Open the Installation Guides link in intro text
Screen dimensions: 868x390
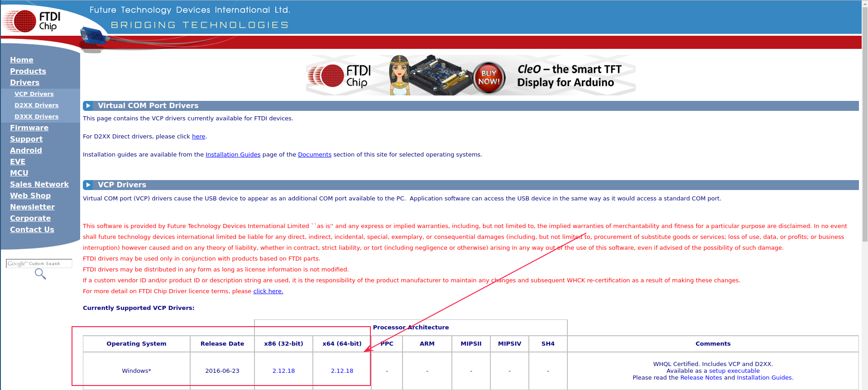[233, 154]
